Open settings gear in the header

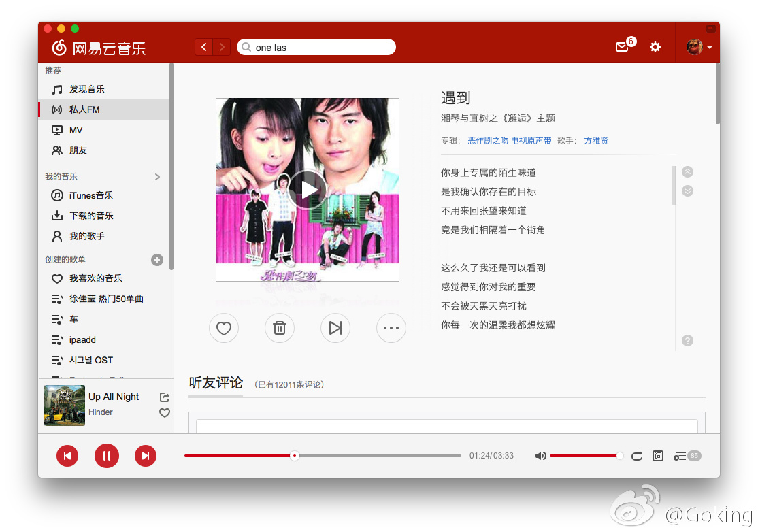(655, 47)
